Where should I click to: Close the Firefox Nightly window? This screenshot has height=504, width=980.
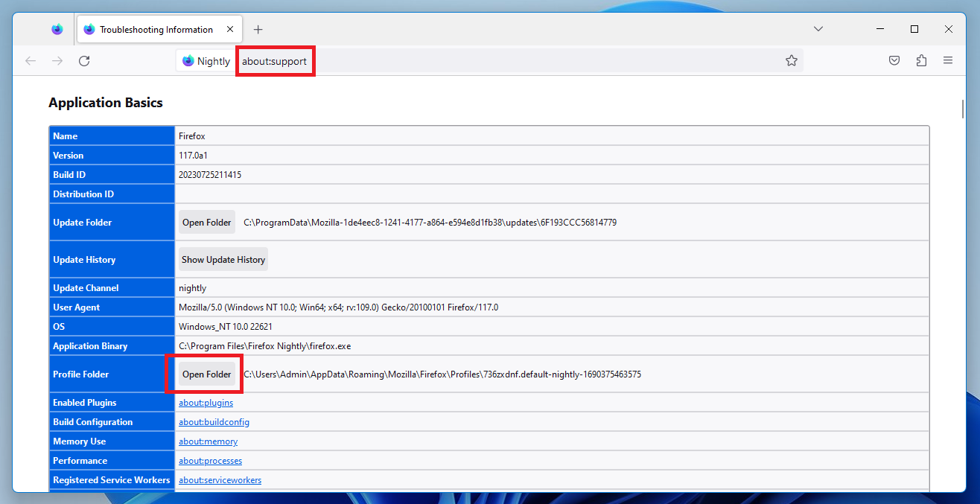pyautogui.click(x=949, y=29)
